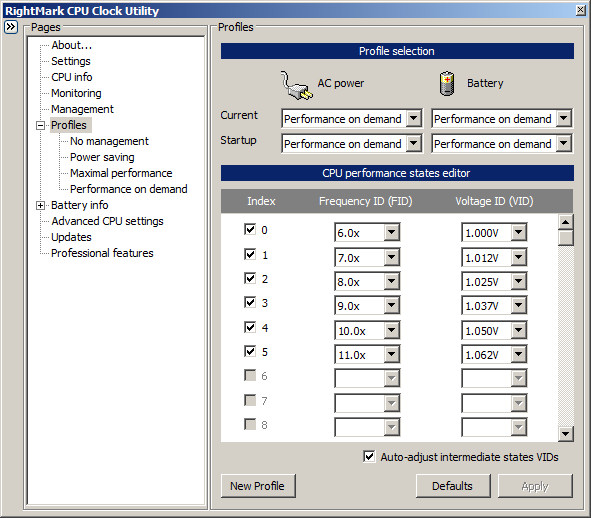This screenshot has height=518, width=591.
Task: Select Maximal performance profile page
Action: tap(121, 173)
